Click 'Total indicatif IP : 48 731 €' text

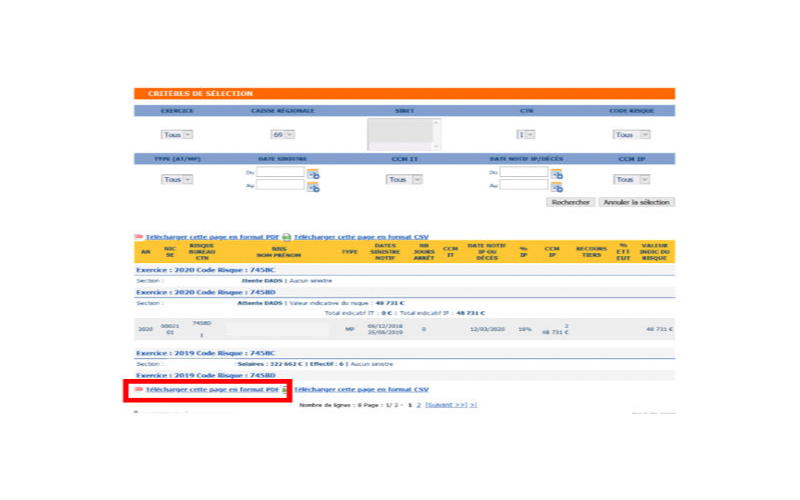(x=442, y=313)
